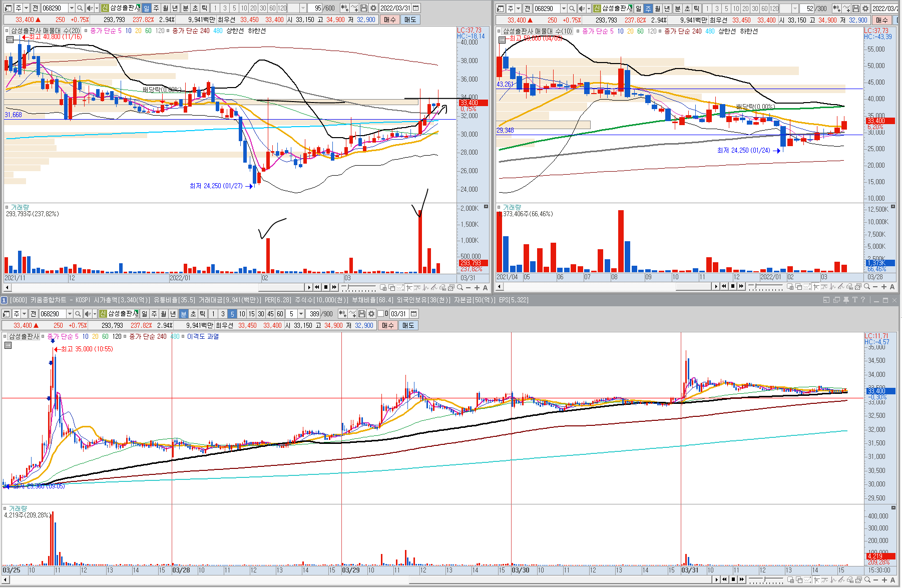Image resolution: width=902 pixels, height=588 pixels.
Task: Select tick (틱) period in top-left chart
Action: [204, 8]
